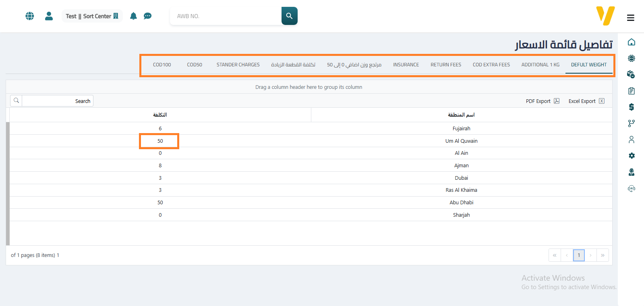Viewport: 644px width, 306px height.
Task: Click the cost 8 in the Ajman row
Action: (160, 166)
